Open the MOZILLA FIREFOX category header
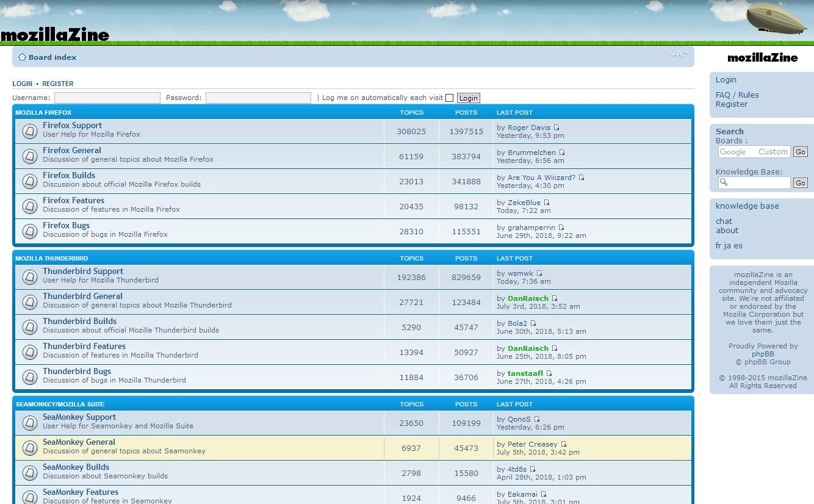The width and height of the screenshot is (814, 504). (43, 113)
